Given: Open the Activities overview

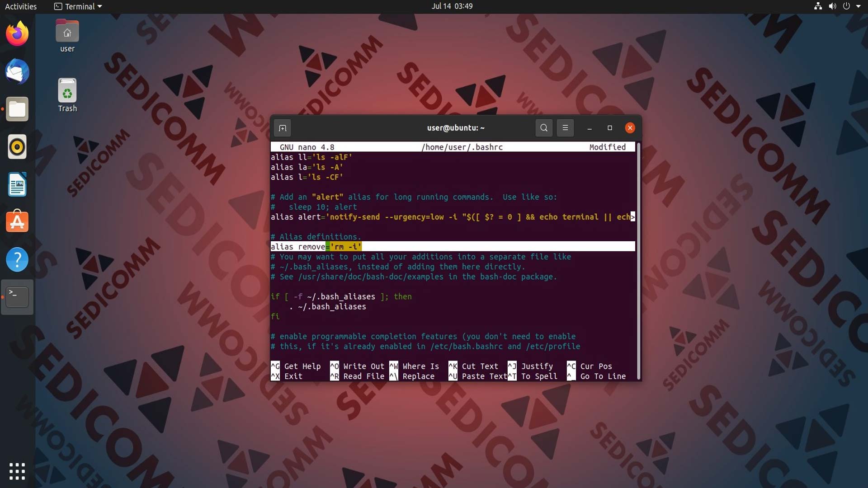Looking at the screenshot, I should (x=21, y=6).
